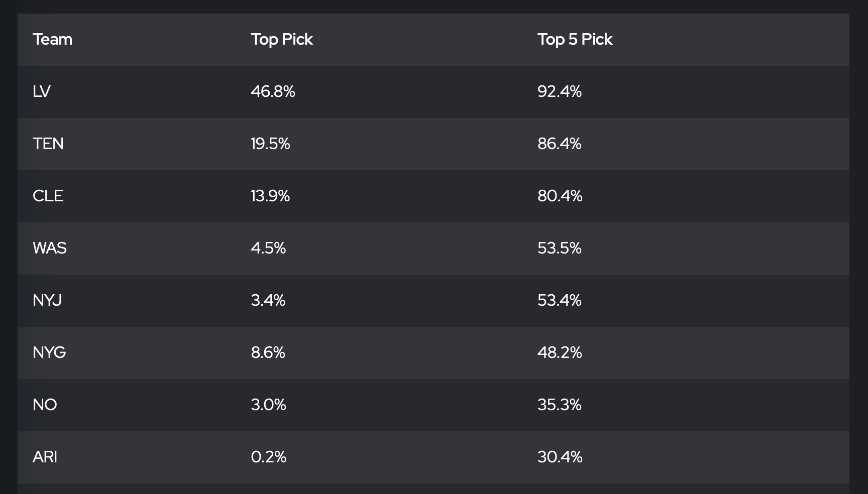The width and height of the screenshot is (868, 494).
Task: Click CLE's 13.9% top pick value
Action: 270,196
